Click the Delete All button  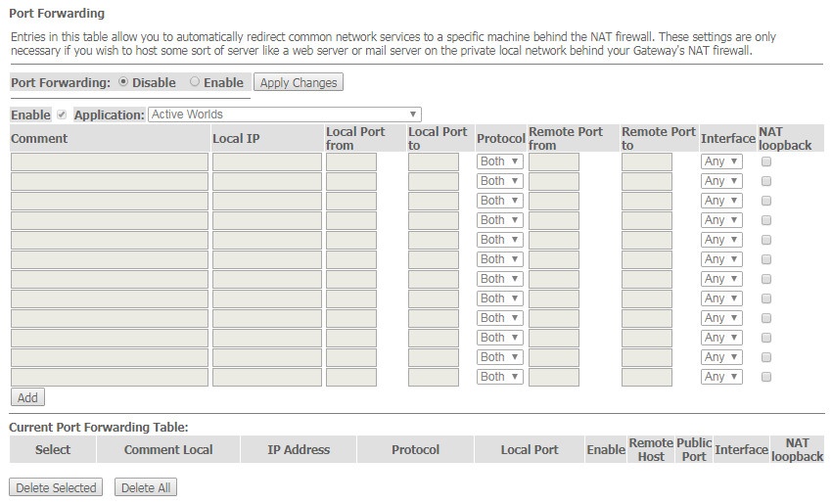click(x=146, y=487)
